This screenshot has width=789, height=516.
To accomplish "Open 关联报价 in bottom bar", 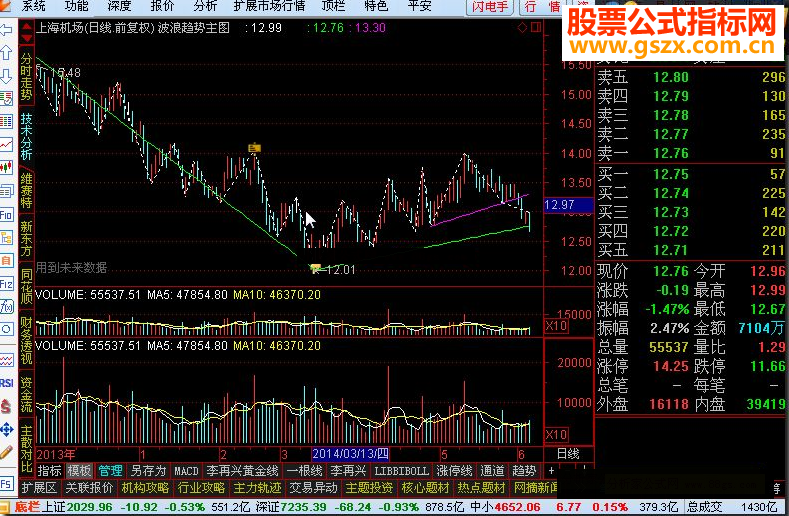I will tap(89, 488).
